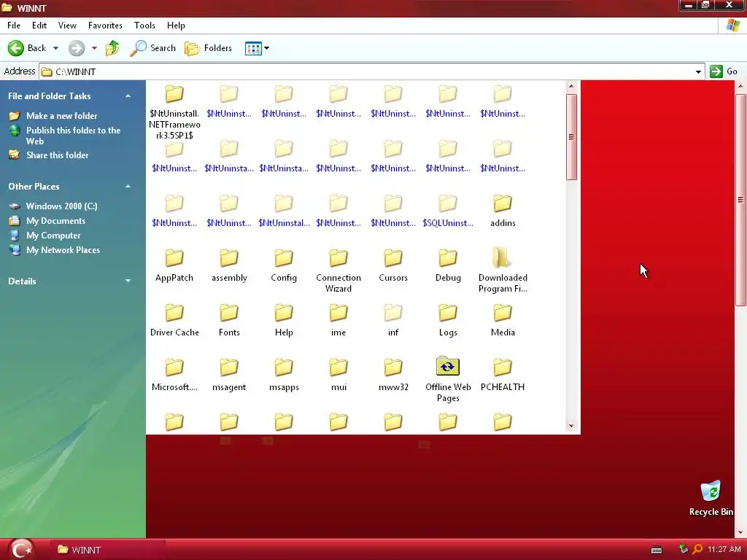747x560 pixels.
Task: Collapse the Other Places panel
Action: pos(128,186)
